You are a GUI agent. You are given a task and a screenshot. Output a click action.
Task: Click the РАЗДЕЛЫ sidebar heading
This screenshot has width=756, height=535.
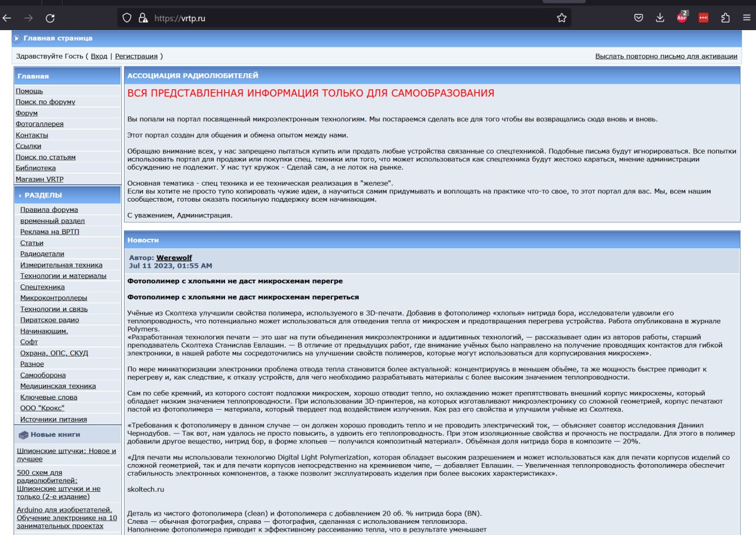tap(43, 195)
